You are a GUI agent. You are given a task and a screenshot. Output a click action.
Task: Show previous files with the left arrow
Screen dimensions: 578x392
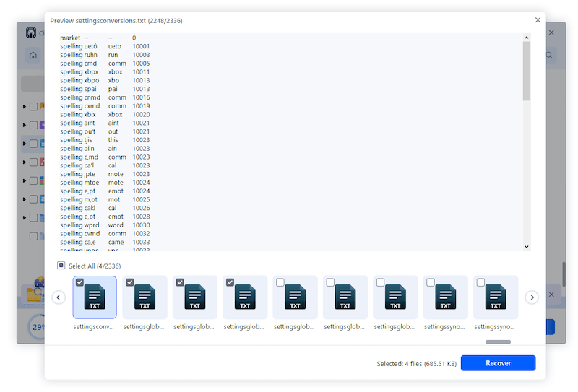(x=59, y=297)
